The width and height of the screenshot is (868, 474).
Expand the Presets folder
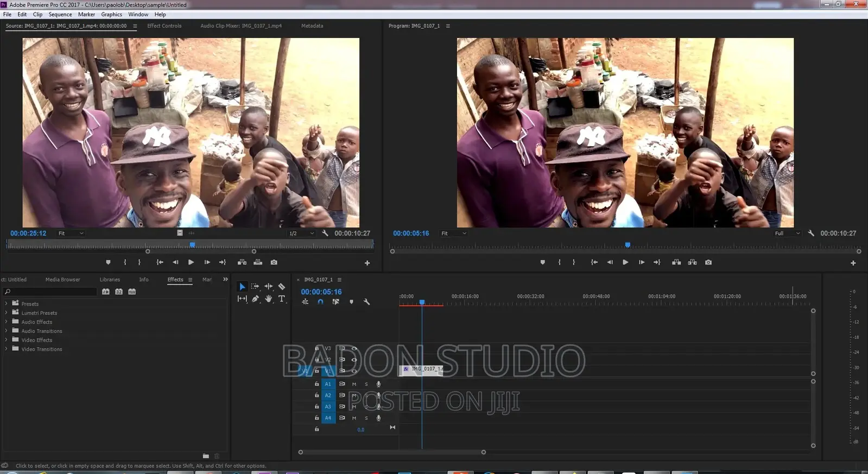tap(7, 304)
